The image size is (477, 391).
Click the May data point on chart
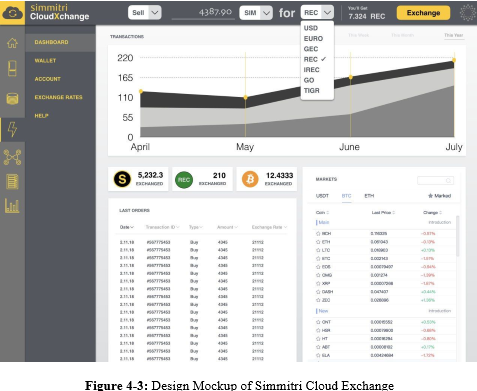pos(246,97)
